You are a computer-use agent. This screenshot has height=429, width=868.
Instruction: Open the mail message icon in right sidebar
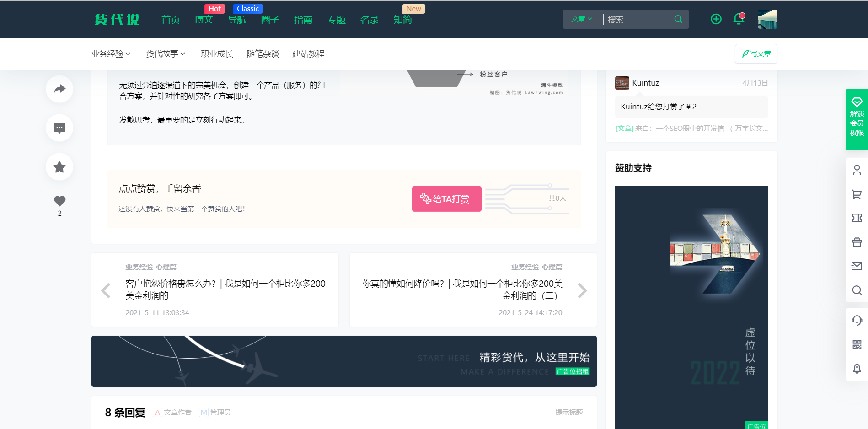[857, 266]
